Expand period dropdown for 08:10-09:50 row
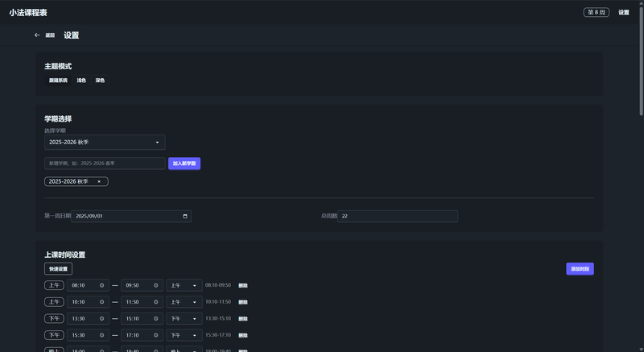This screenshot has height=352, width=644. coord(184,285)
